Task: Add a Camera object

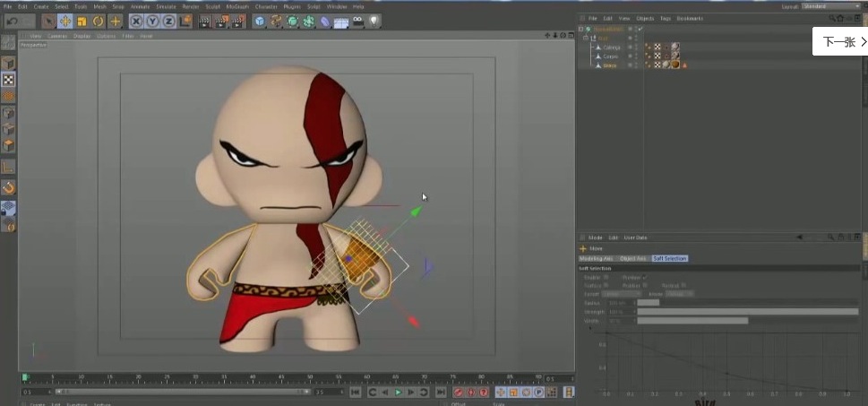Action: pos(358,22)
